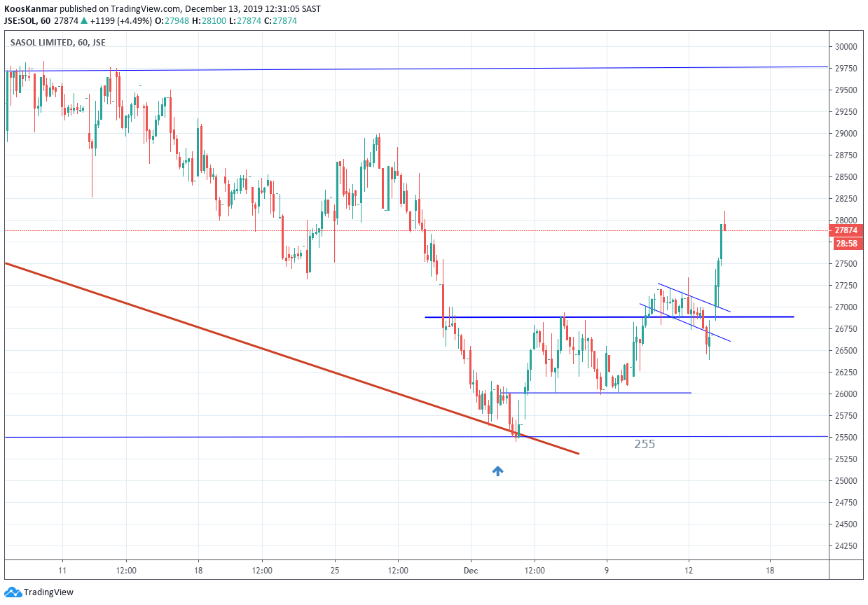Click the thick blue horizontal line near 26900
The width and height of the screenshot is (868, 605).
[609, 317]
